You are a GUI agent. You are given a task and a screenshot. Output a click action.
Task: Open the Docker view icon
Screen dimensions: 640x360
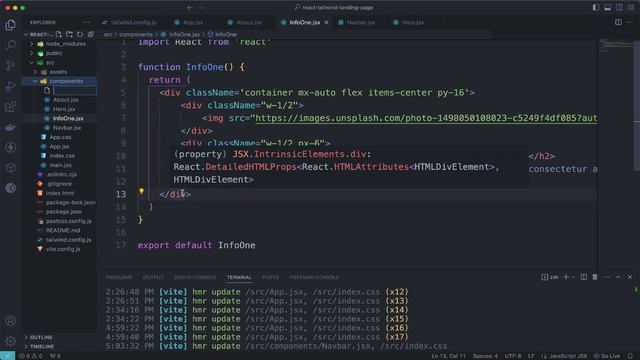tap(11, 127)
